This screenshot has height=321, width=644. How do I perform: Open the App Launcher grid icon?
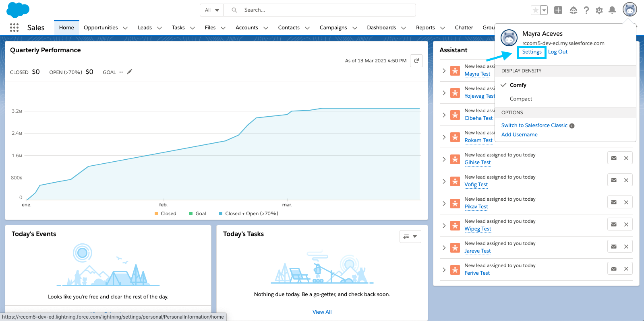14,27
